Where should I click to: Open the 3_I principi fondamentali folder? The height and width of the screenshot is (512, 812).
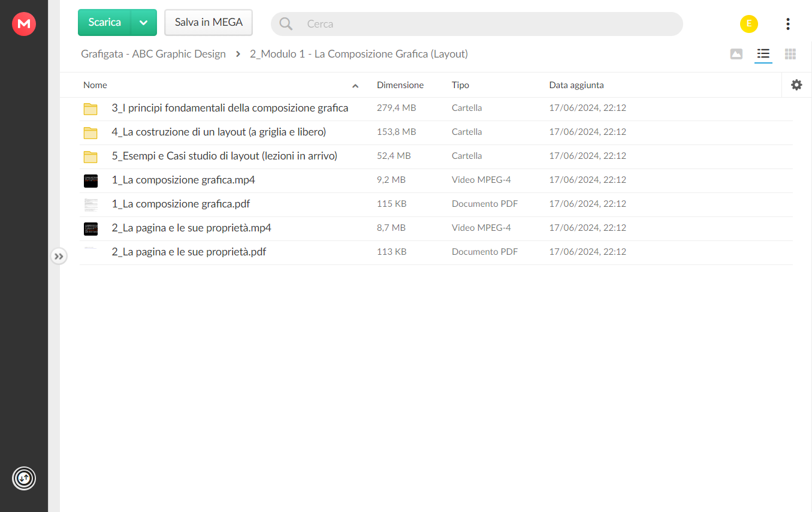pyautogui.click(x=230, y=109)
